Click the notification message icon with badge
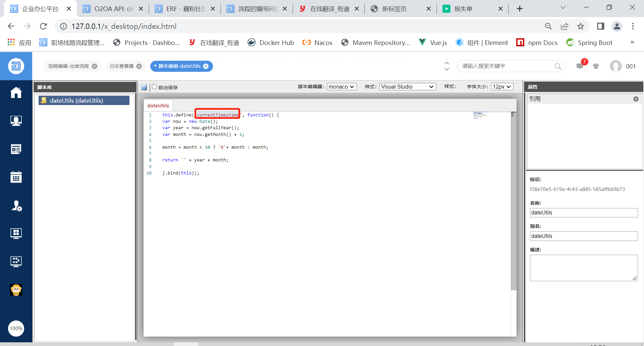The image size is (644, 346). 580,66
